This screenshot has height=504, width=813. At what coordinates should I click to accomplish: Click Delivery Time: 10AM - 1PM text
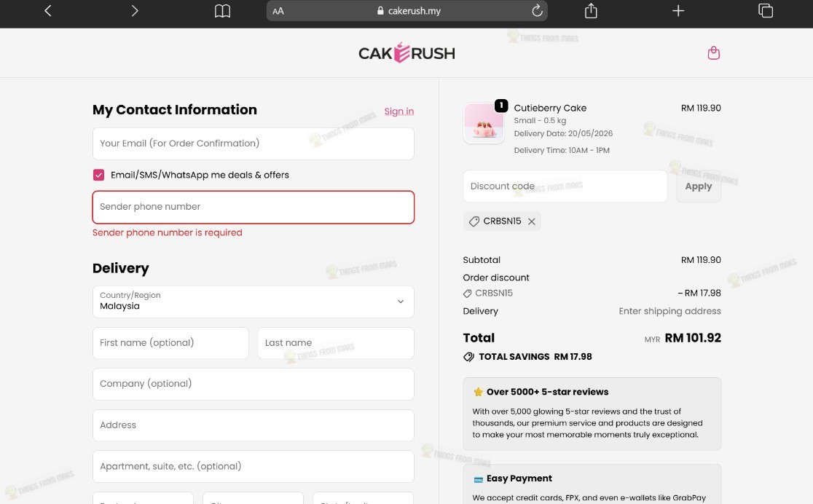click(562, 150)
